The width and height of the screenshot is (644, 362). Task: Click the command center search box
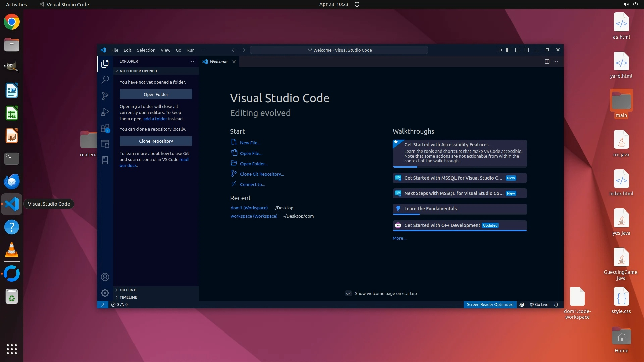(x=339, y=50)
